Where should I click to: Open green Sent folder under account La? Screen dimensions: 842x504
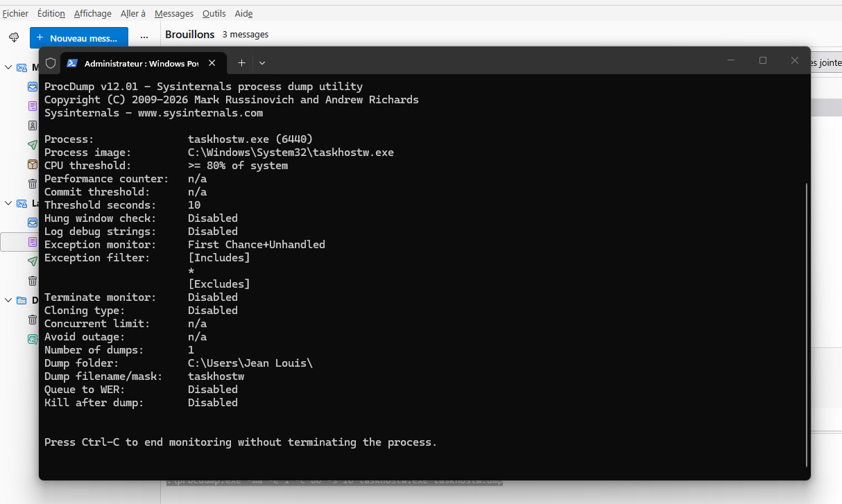tap(33, 261)
